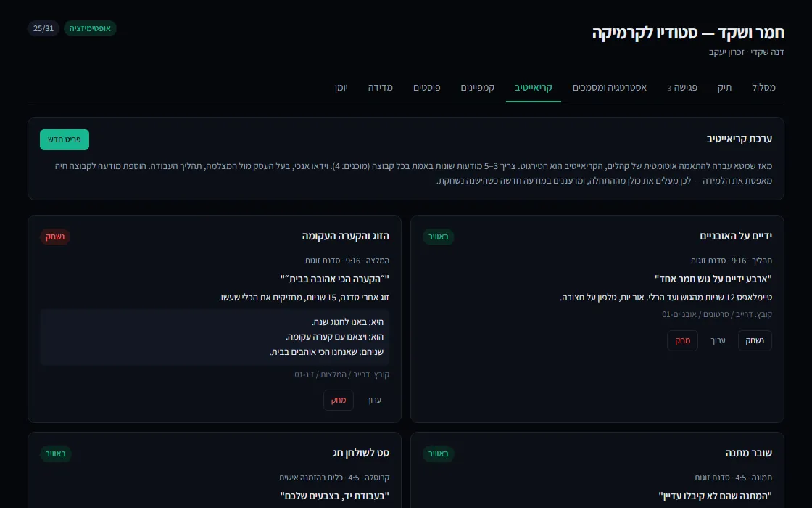
Task: Click headline "בעבודת יד, בצבעים שלכם"
Action: pos(334,496)
